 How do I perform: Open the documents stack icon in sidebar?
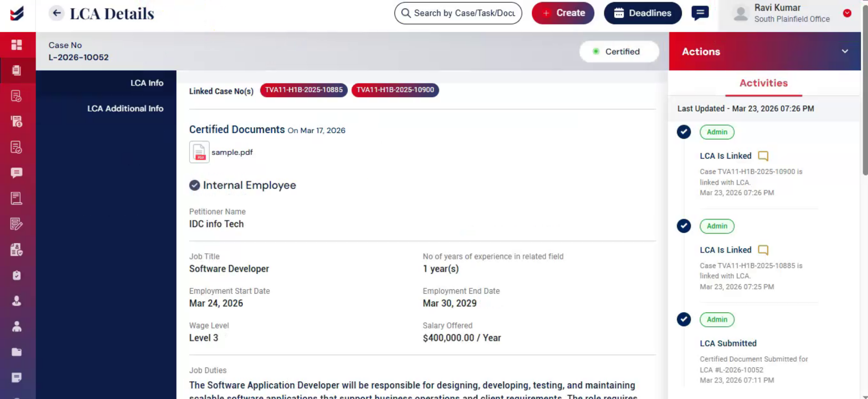(x=17, y=70)
